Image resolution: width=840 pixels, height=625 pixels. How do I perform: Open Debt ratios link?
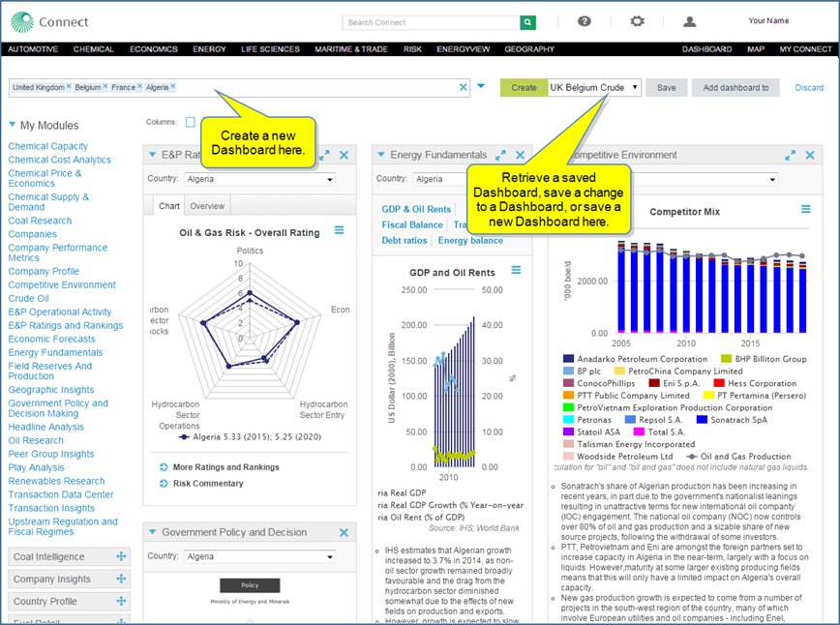click(405, 241)
